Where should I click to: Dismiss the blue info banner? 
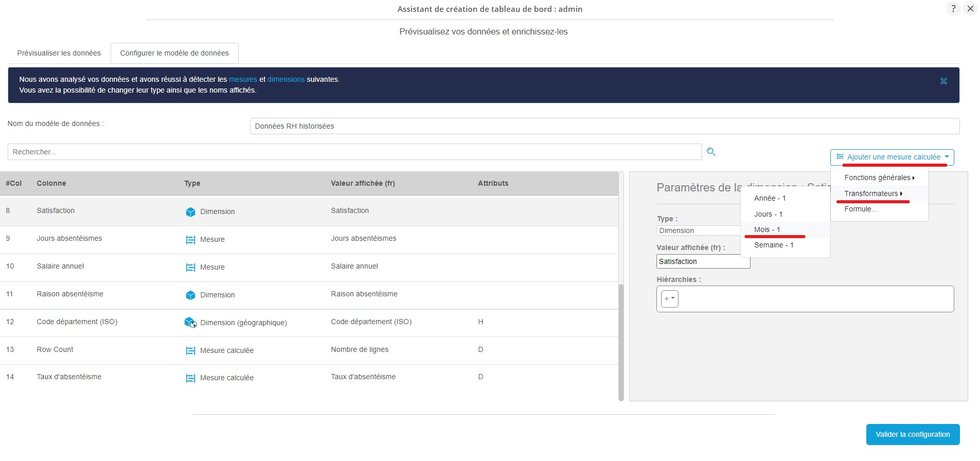pos(943,81)
